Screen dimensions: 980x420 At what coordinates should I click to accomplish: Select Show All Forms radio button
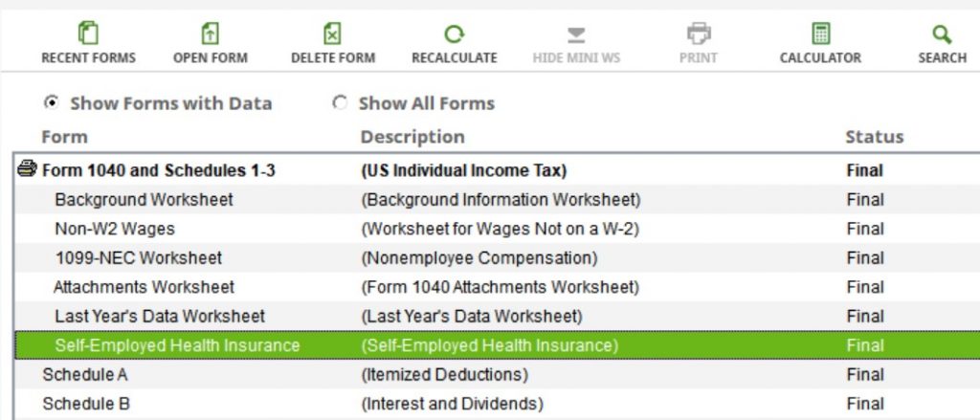(340, 102)
